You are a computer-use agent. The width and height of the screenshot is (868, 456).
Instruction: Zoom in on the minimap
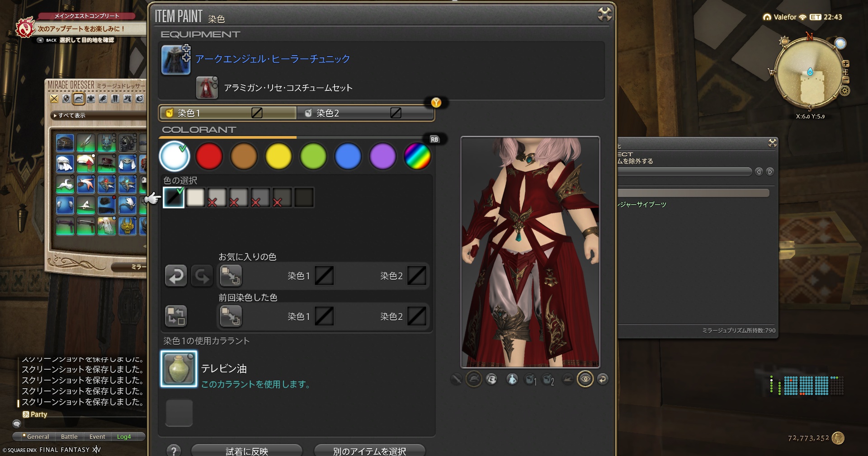[846, 64]
